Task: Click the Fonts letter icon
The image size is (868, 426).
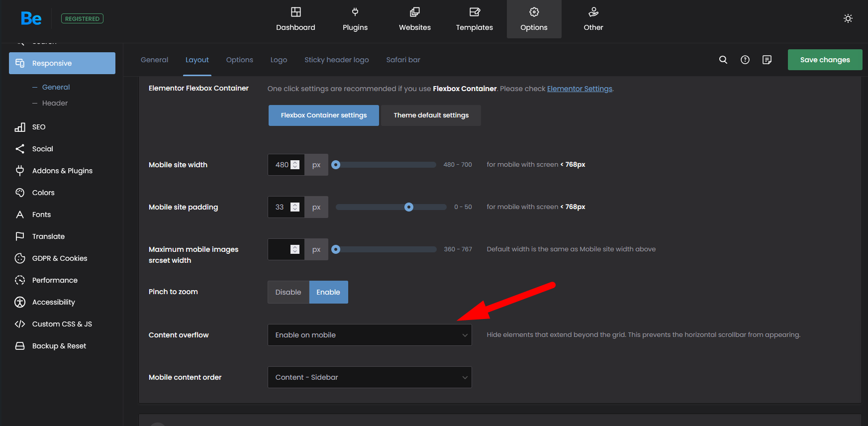Action: (x=20, y=214)
